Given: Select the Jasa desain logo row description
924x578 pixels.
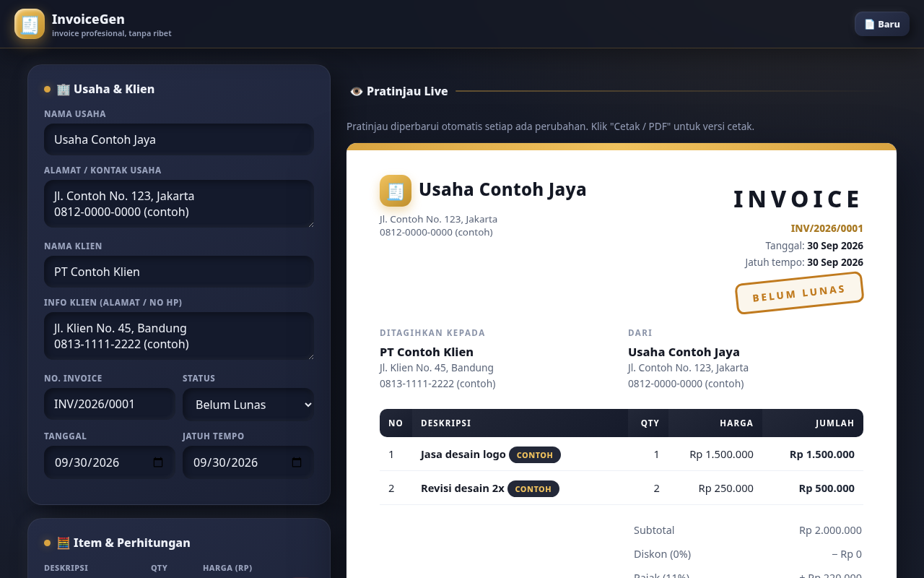Looking at the screenshot, I should [x=463, y=454].
